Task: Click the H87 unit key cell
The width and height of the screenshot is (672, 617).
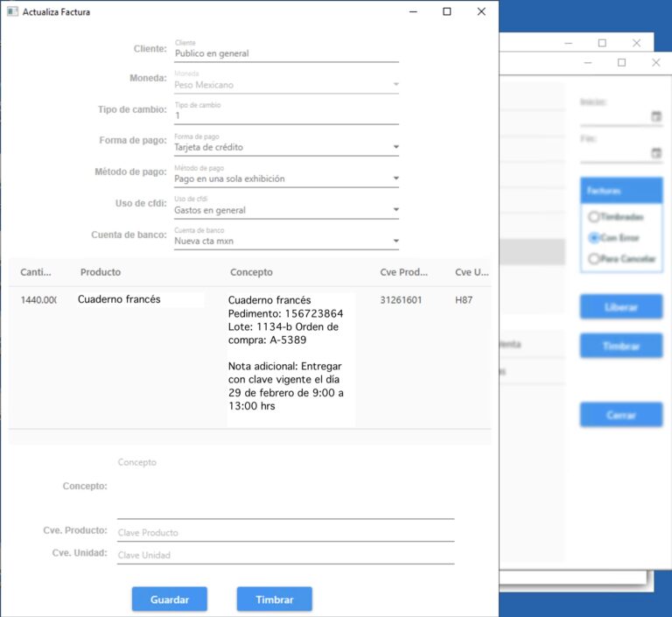Action: (x=464, y=299)
